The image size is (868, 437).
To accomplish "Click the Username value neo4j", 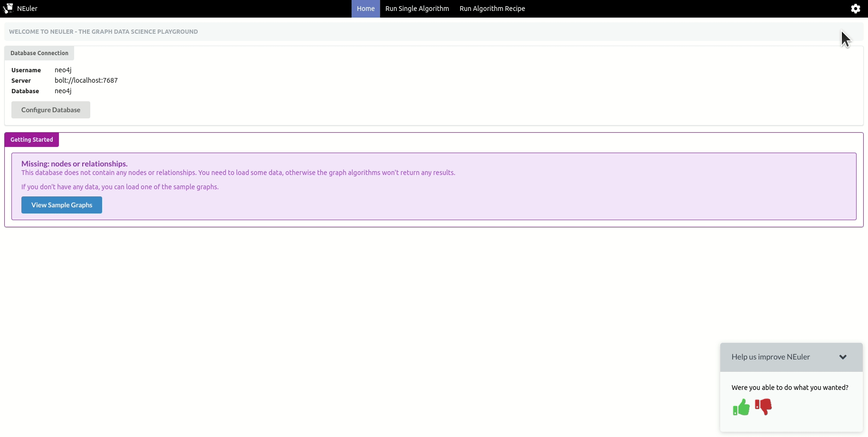I will click(x=63, y=70).
